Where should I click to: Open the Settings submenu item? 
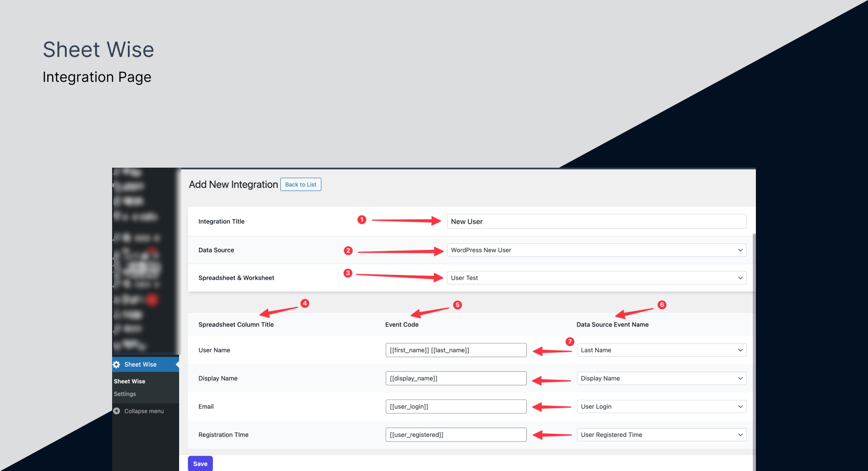125,394
